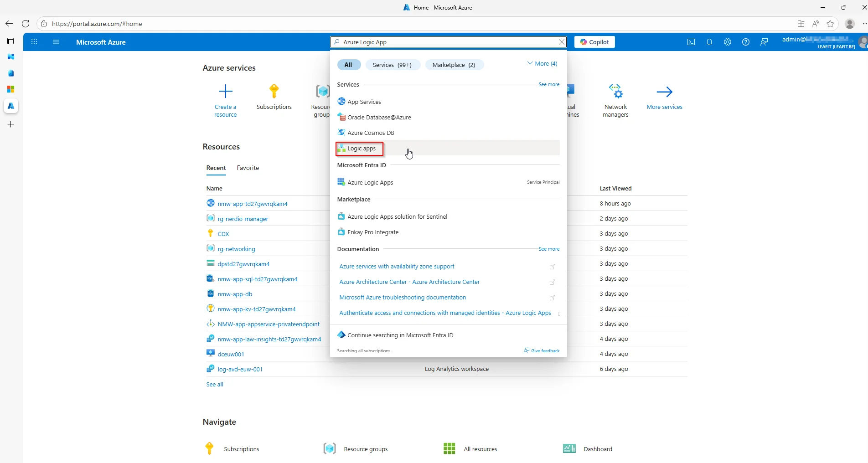This screenshot has width=868, height=463.
Task: Open Subscriptions key icon in Azure services
Action: tap(274, 92)
